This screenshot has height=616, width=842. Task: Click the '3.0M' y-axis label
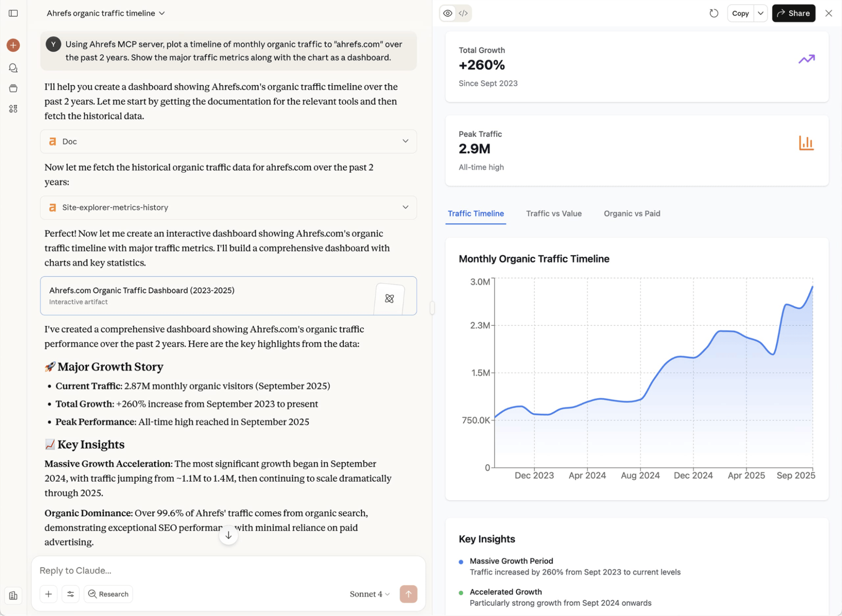[x=480, y=282]
